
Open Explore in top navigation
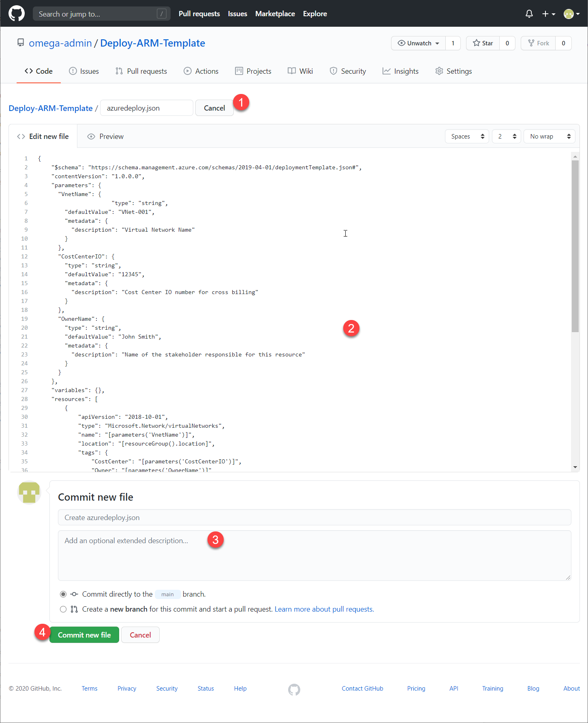[315, 14]
